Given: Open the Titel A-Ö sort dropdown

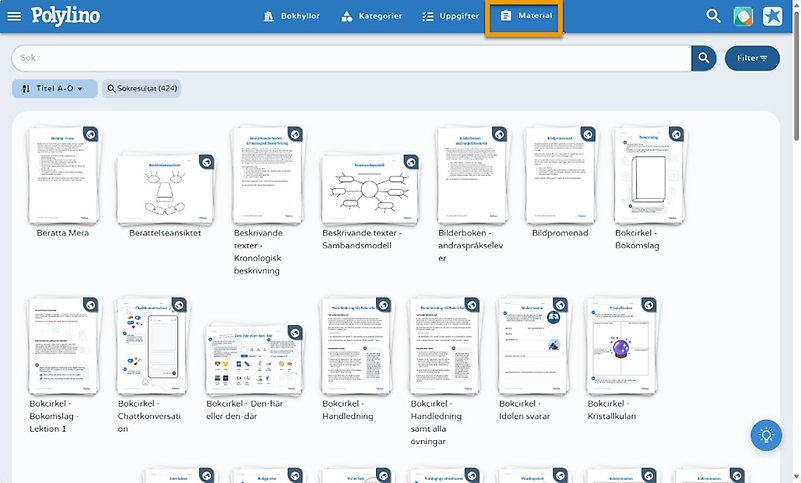Looking at the screenshot, I should click(x=54, y=89).
